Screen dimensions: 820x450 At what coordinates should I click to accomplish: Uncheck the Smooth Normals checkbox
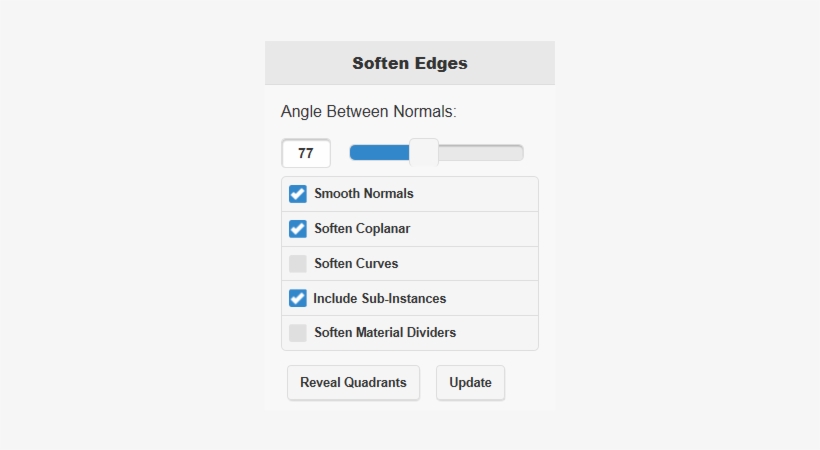[x=298, y=194]
